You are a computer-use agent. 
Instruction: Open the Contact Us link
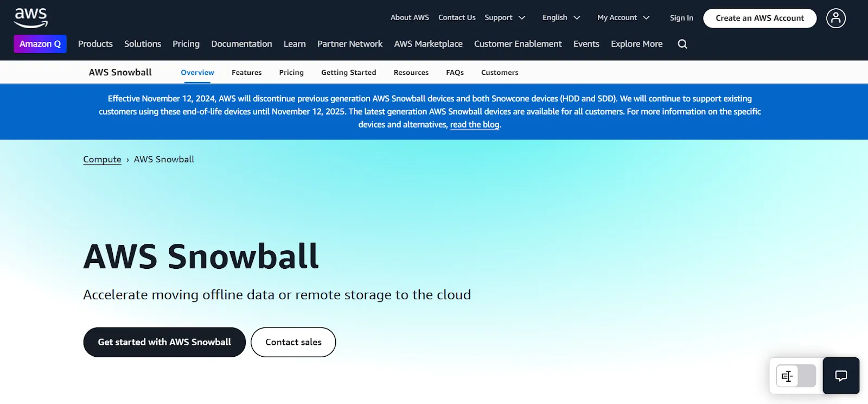[457, 17]
